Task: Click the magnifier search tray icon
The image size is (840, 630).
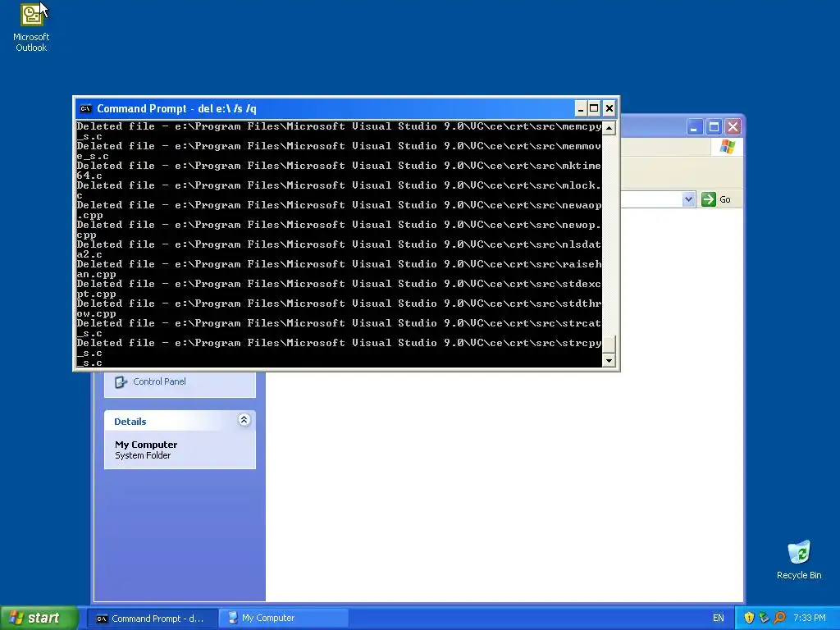Action: (779, 618)
